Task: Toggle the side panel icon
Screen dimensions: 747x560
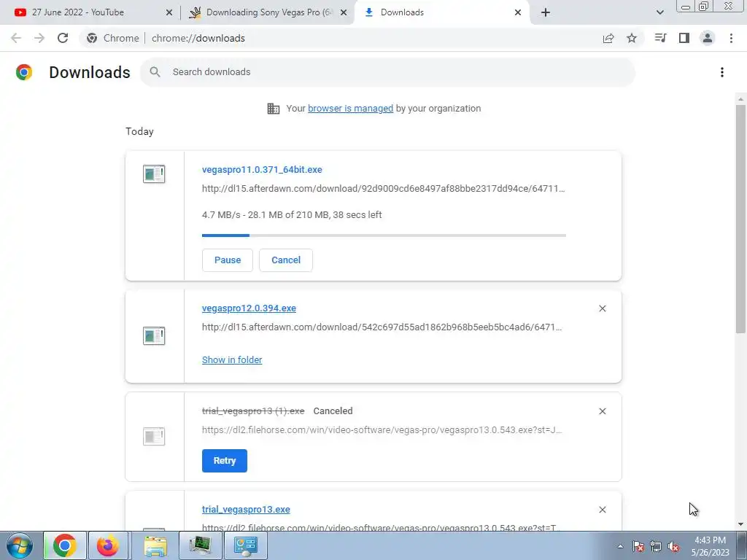Action: pyautogui.click(x=684, y=38)
